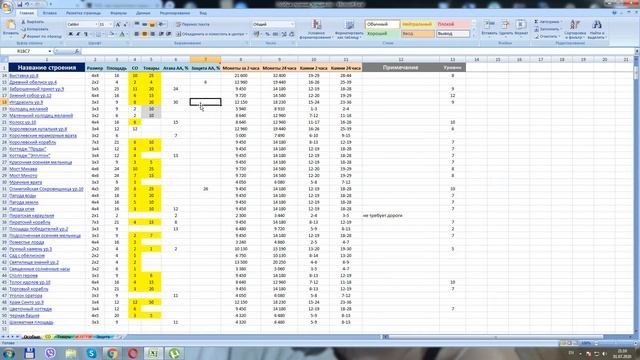Click the Save icon in Quick Access
The height and width of the screenshot is (360, 640).
point(19,4)
